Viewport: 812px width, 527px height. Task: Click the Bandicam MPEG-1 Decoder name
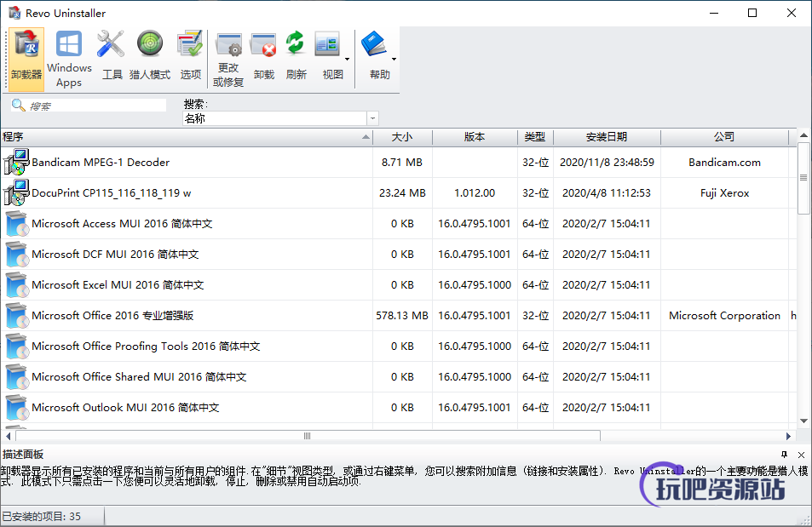101,162
